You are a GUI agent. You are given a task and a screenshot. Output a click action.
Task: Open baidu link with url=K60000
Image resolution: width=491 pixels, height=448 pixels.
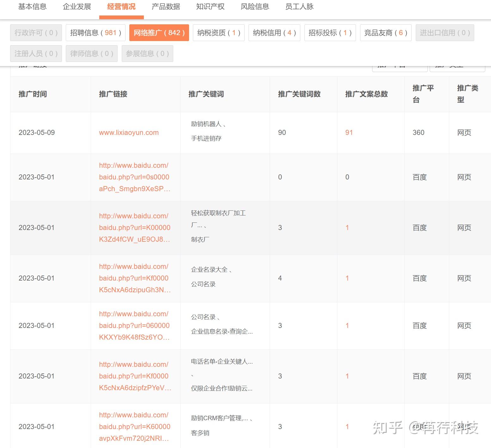[x=135, y=427]
